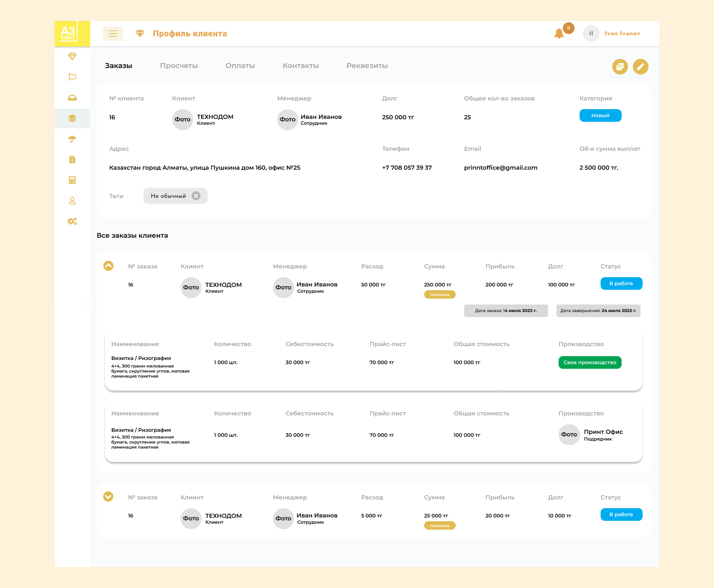
Task: Toggle the hamburger menu button
Action: 113,34
